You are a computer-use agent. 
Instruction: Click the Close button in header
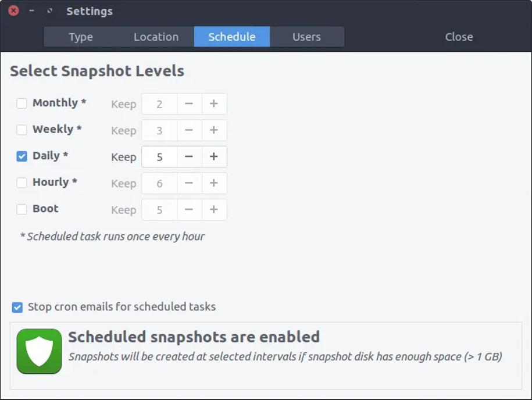[459, 37]
